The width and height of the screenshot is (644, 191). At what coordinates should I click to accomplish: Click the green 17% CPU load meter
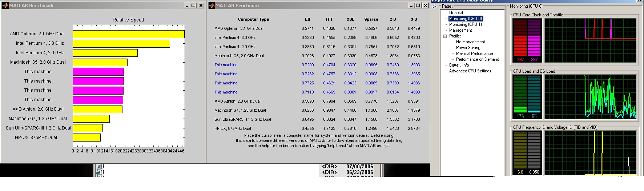pos(520,97)
